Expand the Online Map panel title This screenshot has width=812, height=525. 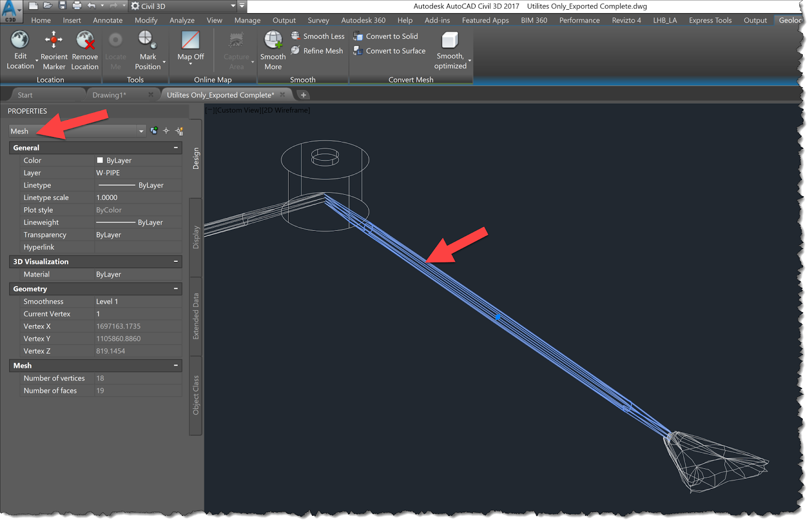click(213, 80)
